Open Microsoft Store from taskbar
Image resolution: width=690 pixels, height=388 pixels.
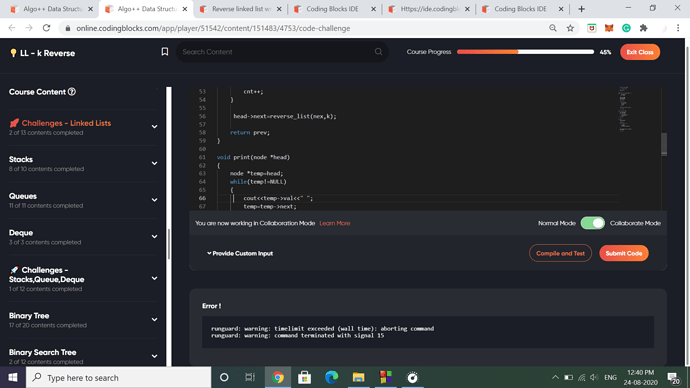pyautogui.click(x=305, y=377)
